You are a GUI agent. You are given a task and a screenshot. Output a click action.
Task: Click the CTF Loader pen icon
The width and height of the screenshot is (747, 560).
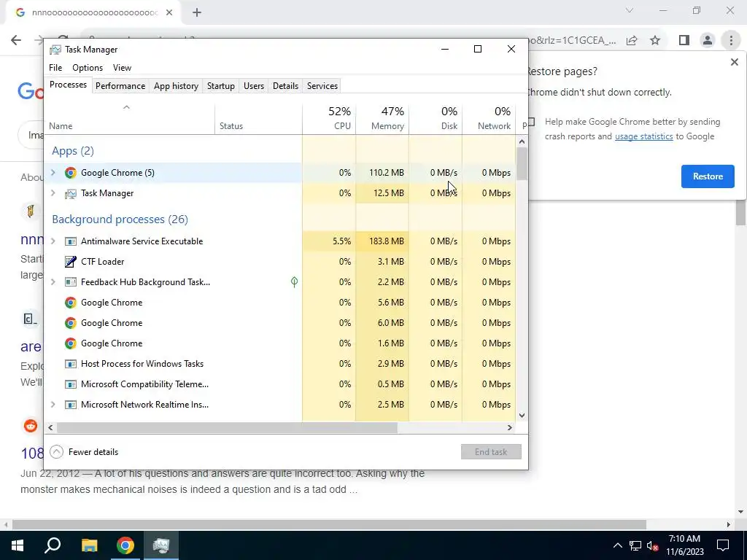(71, 262)
